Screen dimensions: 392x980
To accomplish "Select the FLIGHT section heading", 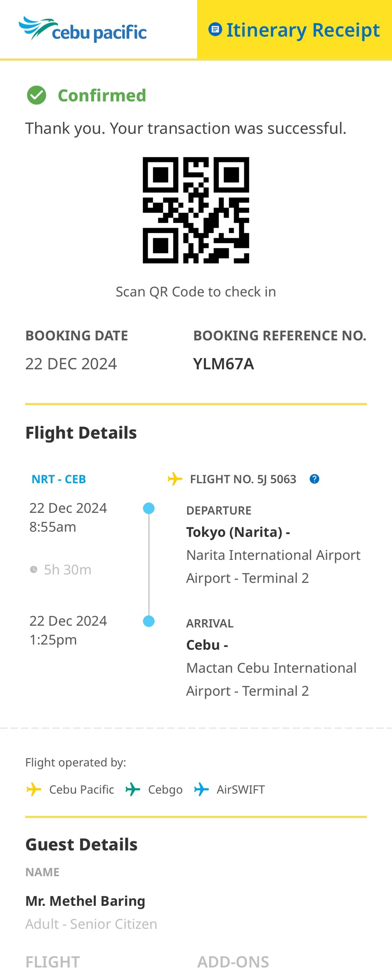I will [x=52, y=962].
